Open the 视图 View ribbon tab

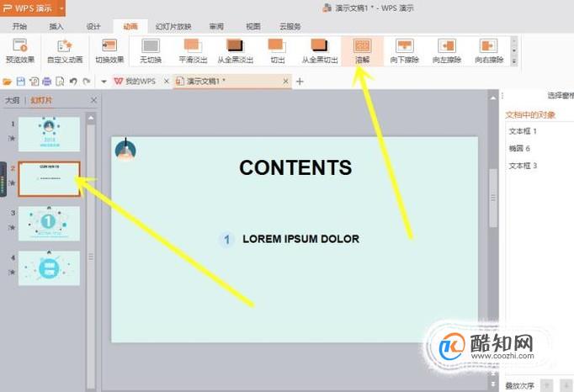click(x=253, y=26)
